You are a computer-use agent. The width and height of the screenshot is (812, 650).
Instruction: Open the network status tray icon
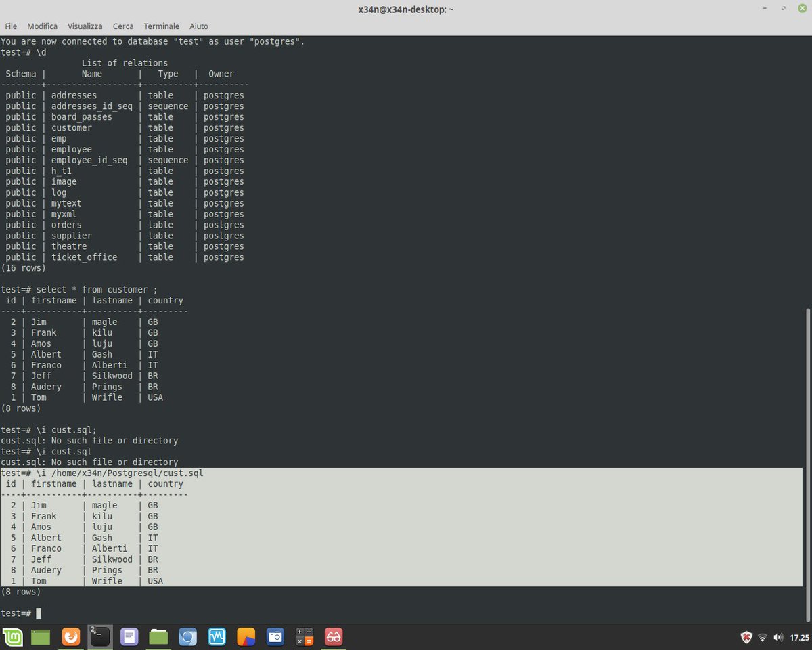tap(763, 637)
